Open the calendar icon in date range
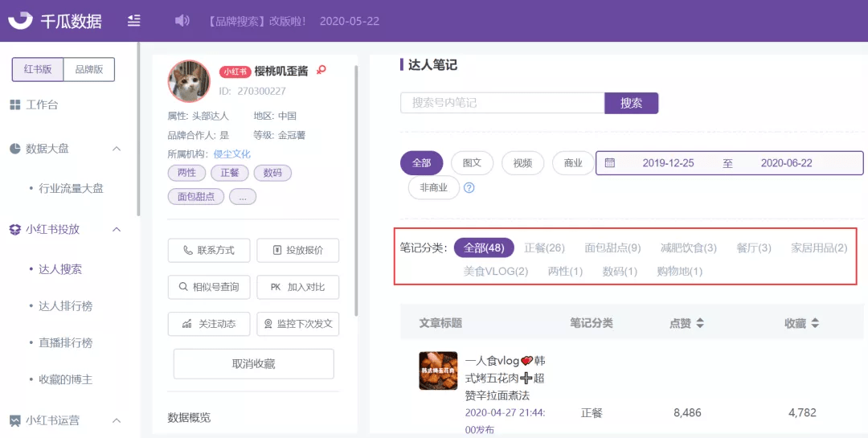The height and width of the screenshot is (438, 868). (609, 163)
